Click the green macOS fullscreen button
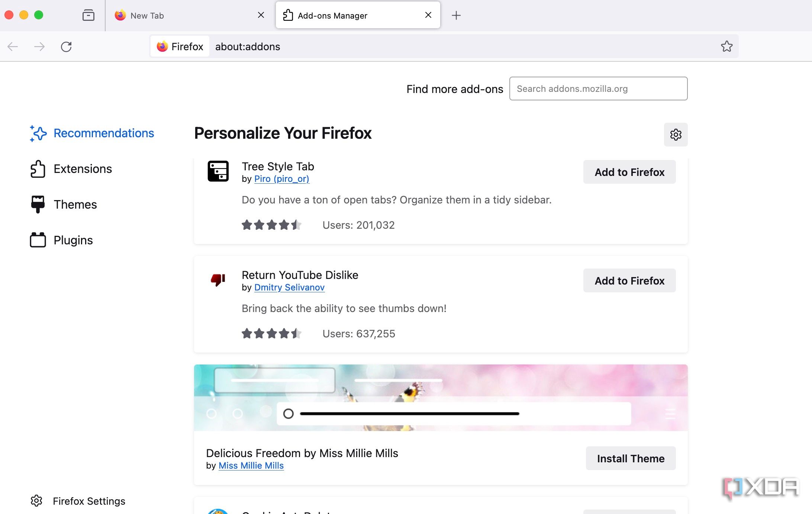 (39, 15)
